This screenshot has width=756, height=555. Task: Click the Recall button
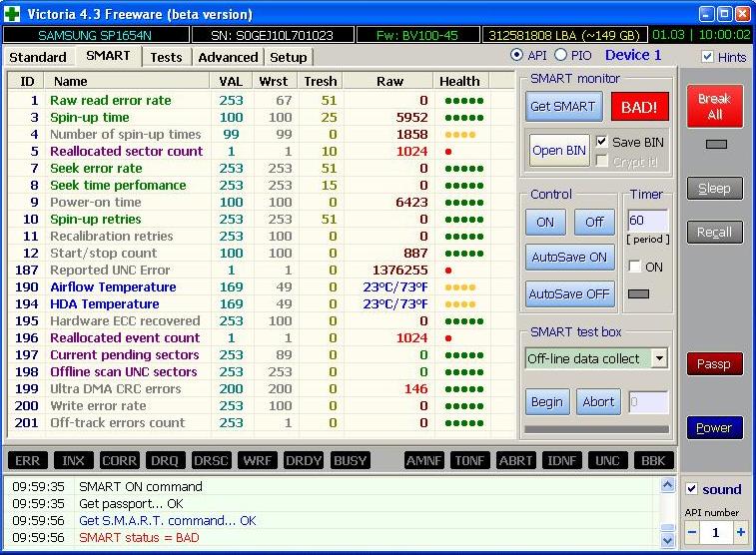(714, 233)
